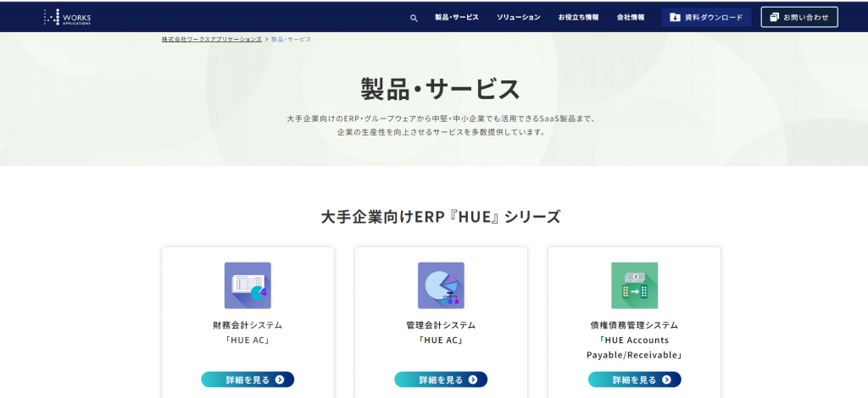Open the 製品・サービス navigation menu
868x398 pixels.
coord(456,17)
